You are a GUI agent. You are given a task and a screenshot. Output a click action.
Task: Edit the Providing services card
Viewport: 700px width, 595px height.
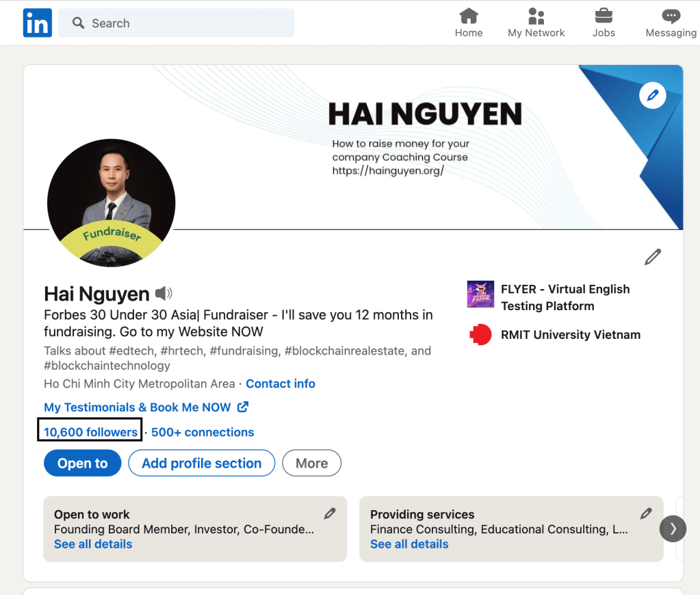pos(645,514)
